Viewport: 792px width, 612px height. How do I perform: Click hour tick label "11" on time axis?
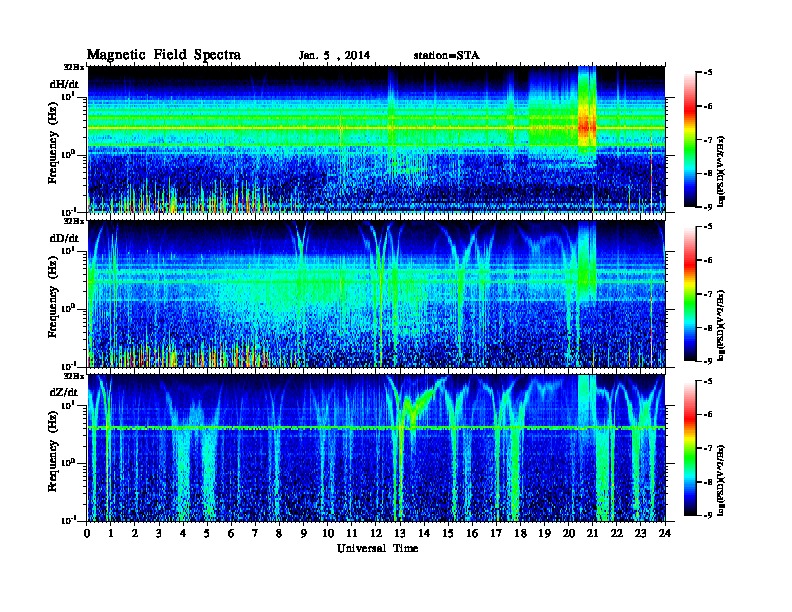click(352, 533)
